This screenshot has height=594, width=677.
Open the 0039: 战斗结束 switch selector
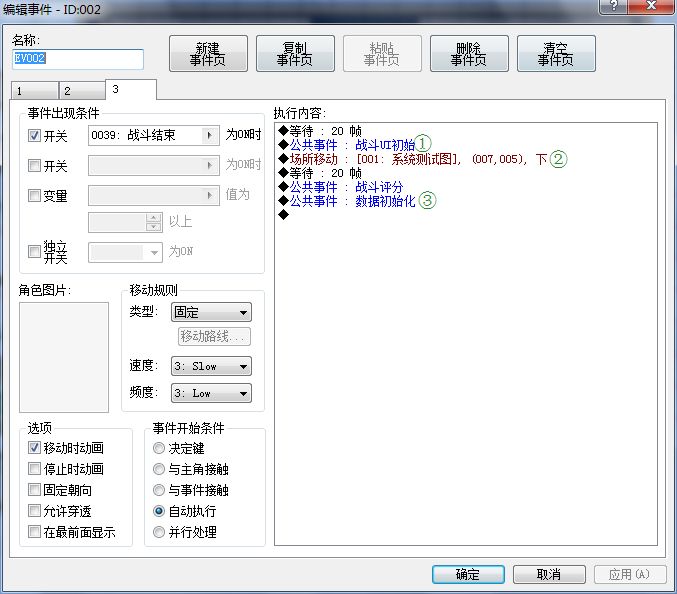(x=153, y=135)
